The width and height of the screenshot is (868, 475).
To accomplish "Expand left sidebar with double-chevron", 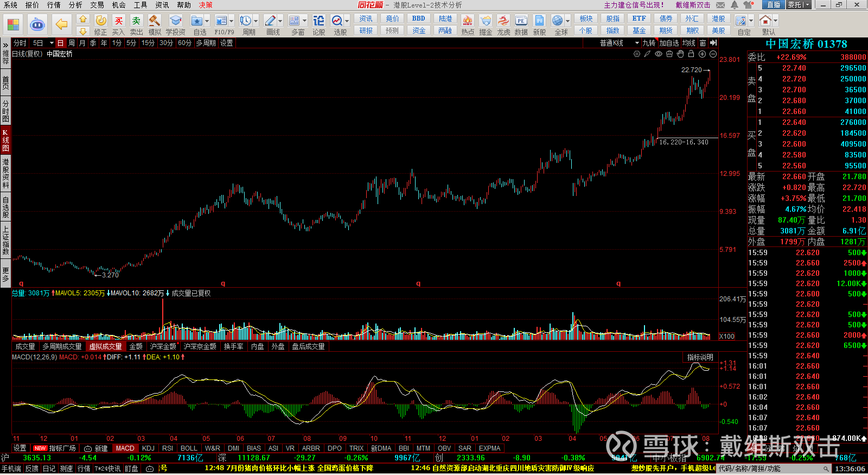I will (5, 45).
